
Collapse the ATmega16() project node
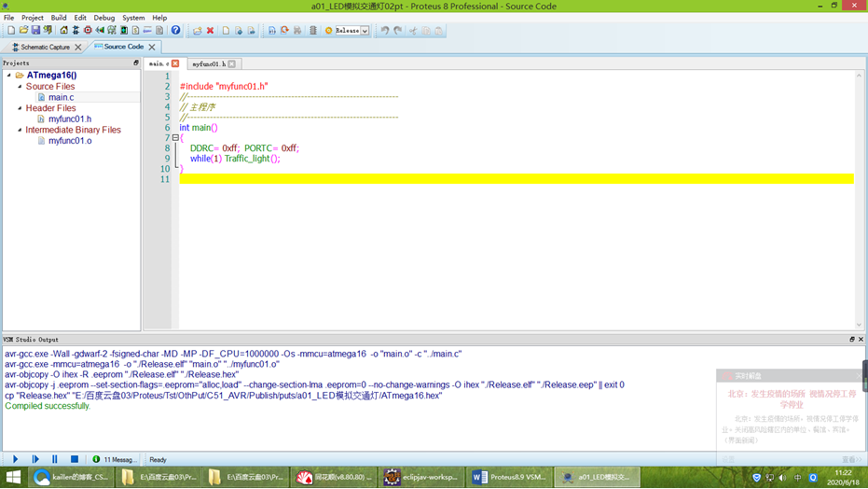coord(9,75)
